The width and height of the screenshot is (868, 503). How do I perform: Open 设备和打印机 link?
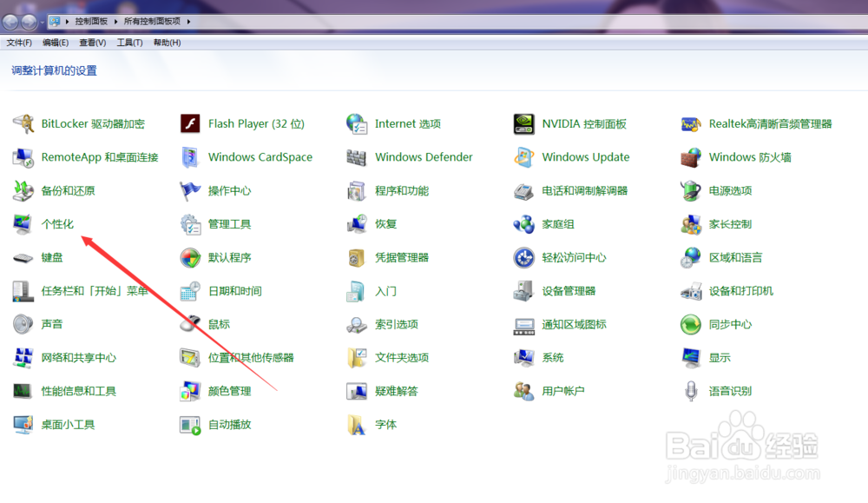pos(741,291)
